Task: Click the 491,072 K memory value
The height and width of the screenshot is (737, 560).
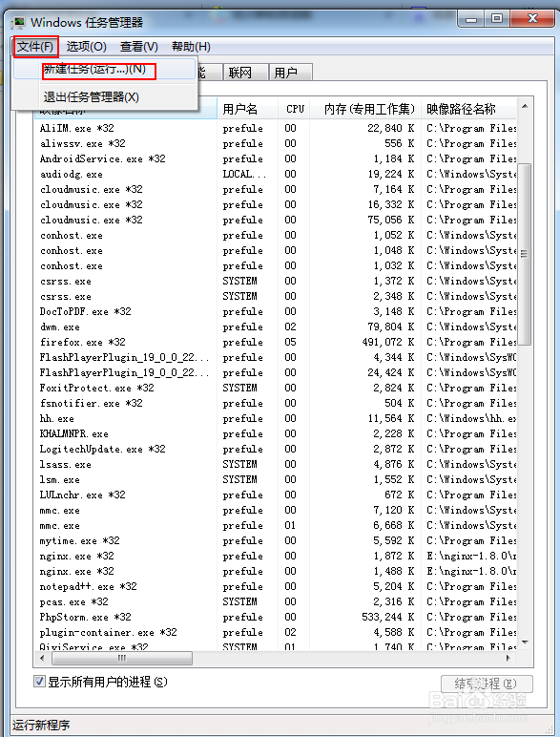Action: click(x=388, y=342)
